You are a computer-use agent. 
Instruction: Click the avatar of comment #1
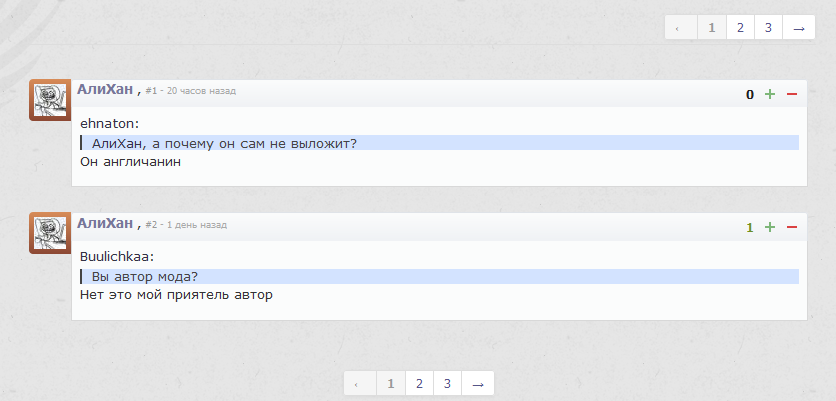click(x=49, y=100)
